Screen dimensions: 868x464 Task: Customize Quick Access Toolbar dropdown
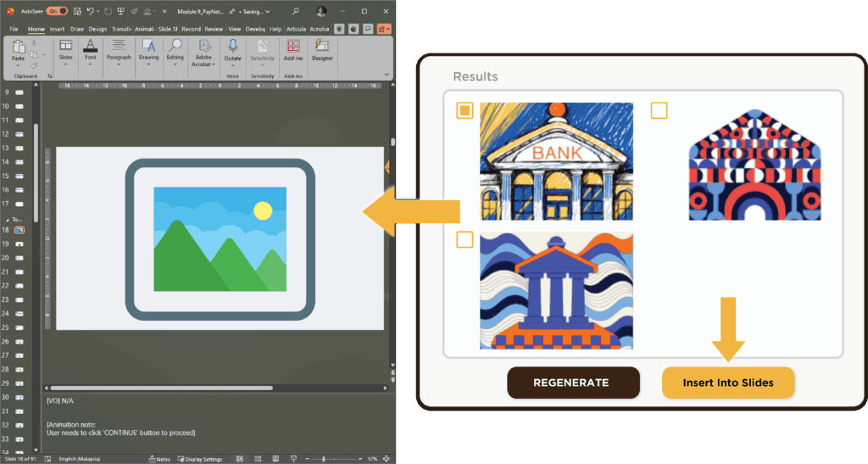(x=164, y=11)
